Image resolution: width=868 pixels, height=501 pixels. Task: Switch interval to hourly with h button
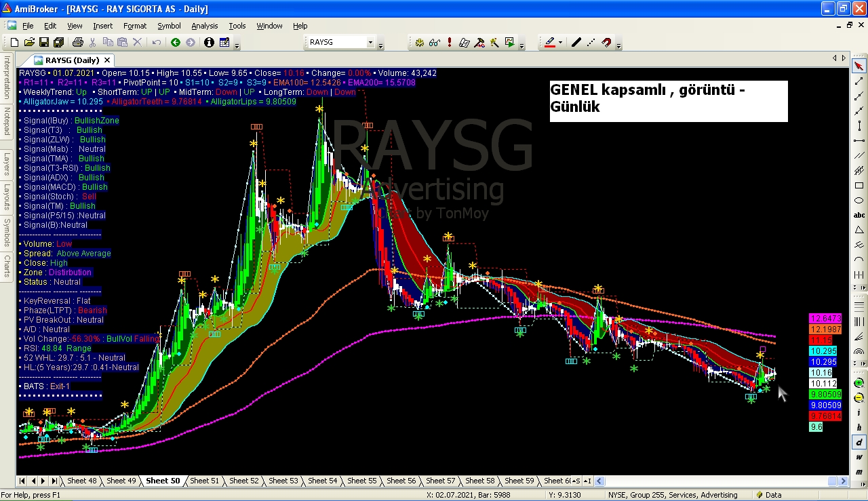pos(859,427)
